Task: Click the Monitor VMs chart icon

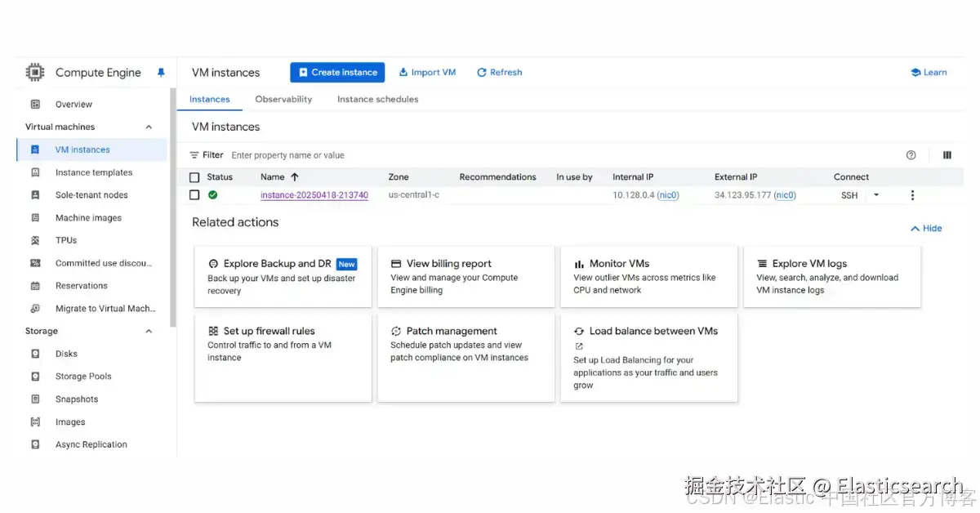Action: (579, 264)
